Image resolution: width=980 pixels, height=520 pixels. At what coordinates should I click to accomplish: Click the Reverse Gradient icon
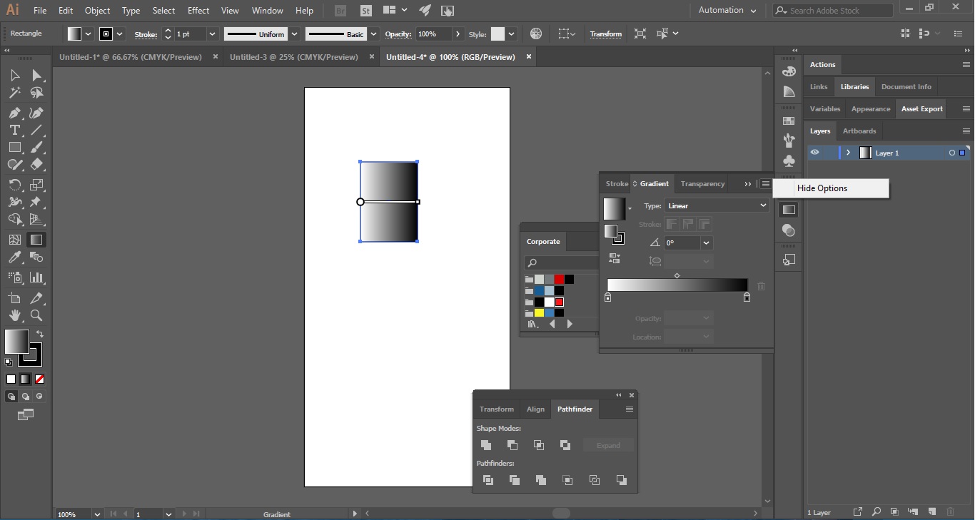tap(614, 259)
